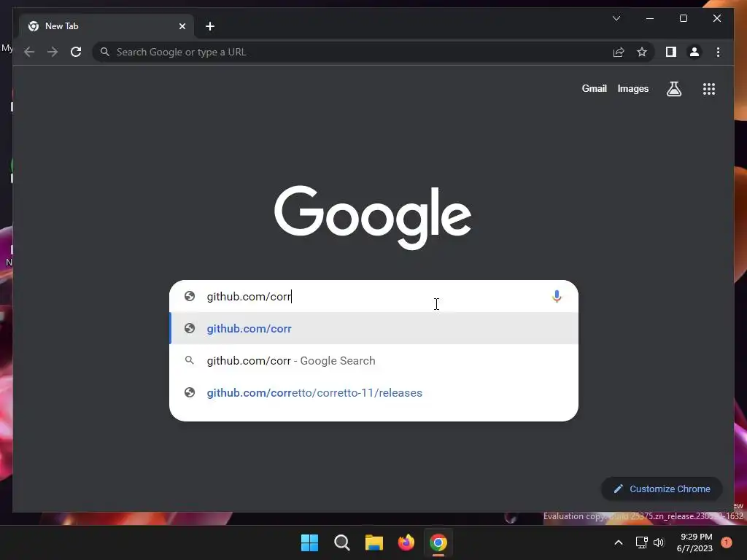This screenshot has height=560, width=747.
Task: Share this page icon in address bar
Action: pyautogui.click(x=619, y=52)
